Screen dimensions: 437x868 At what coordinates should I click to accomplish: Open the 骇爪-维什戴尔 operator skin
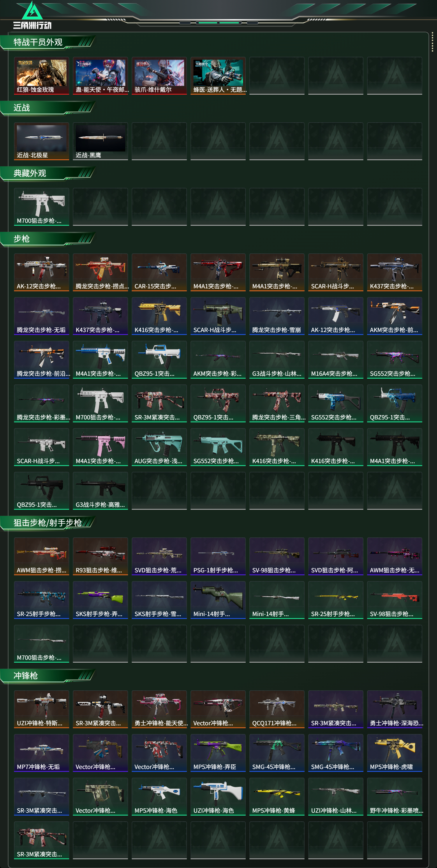159,76
